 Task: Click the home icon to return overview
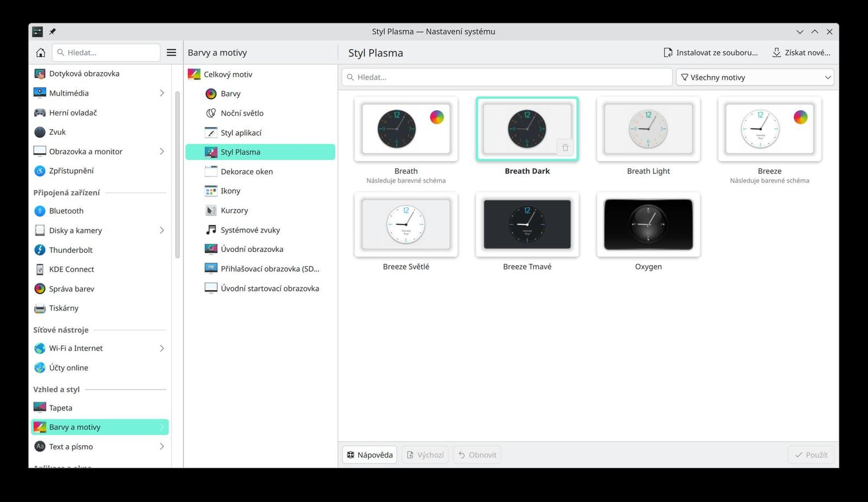tap(40, 52)
